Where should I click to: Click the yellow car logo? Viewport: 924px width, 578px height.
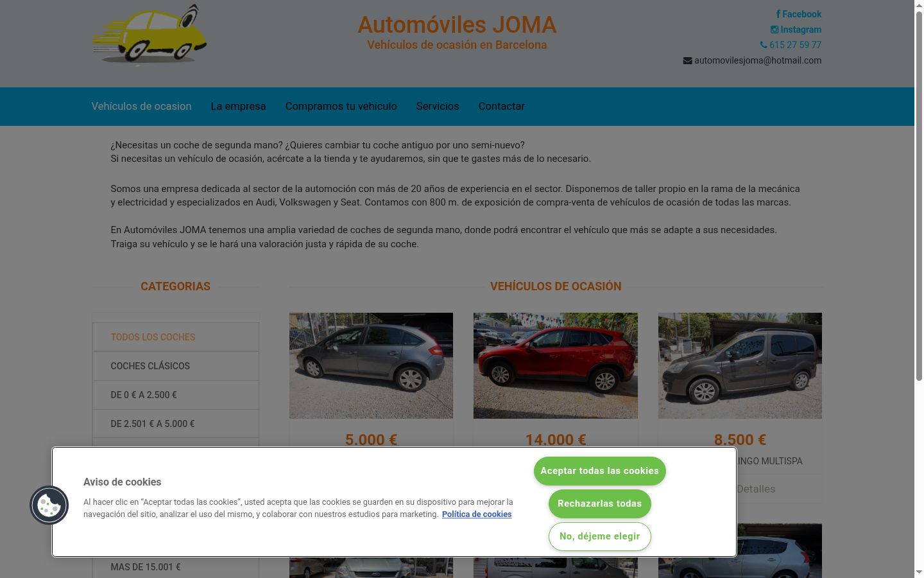click(150, 35)
